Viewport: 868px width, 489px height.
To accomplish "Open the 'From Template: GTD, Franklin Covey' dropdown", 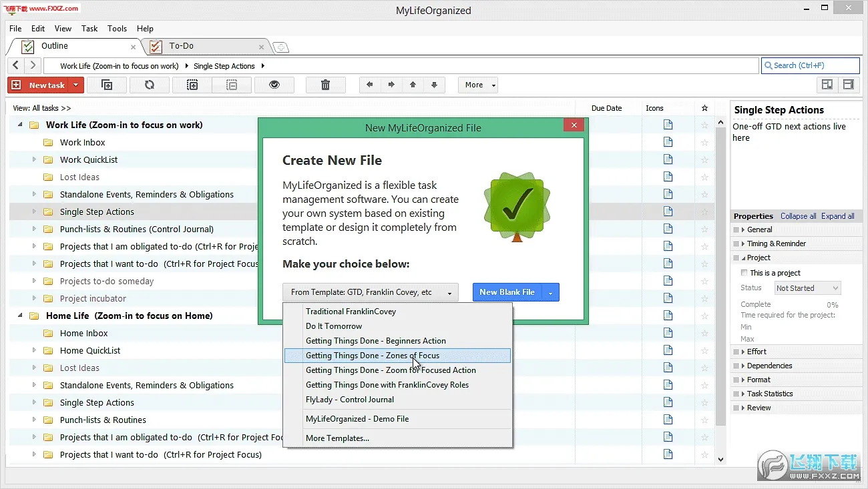I will (371, 292).
